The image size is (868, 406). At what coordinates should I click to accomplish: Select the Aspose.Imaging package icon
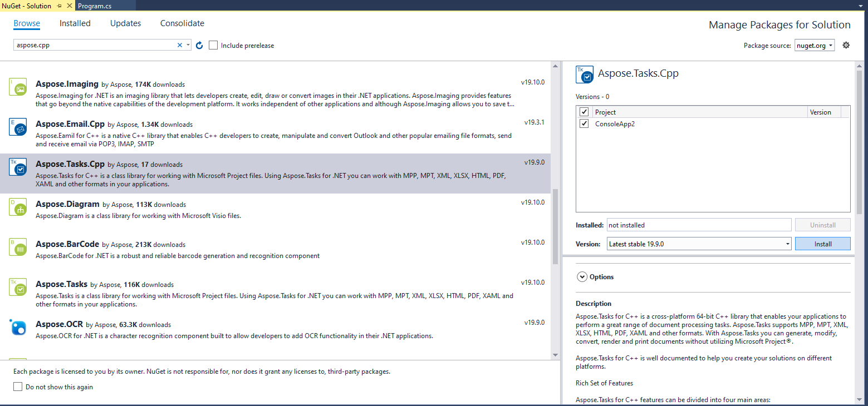coord(18,87)
